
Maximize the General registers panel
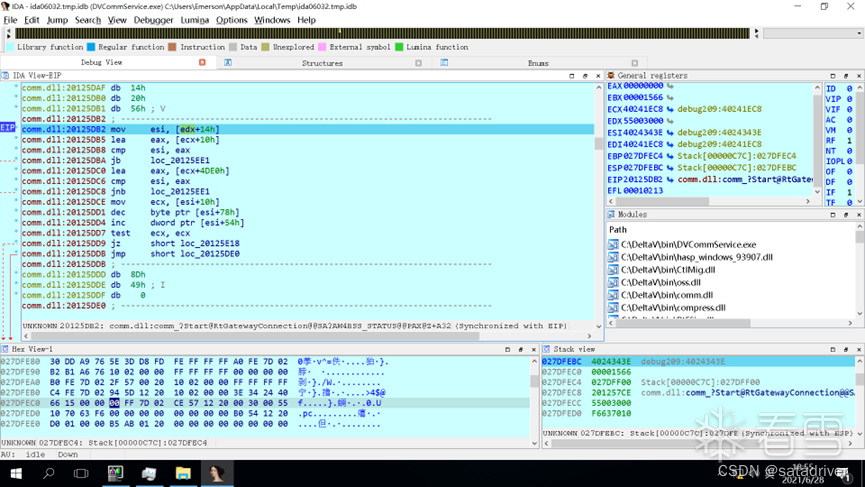pos(832,76)
